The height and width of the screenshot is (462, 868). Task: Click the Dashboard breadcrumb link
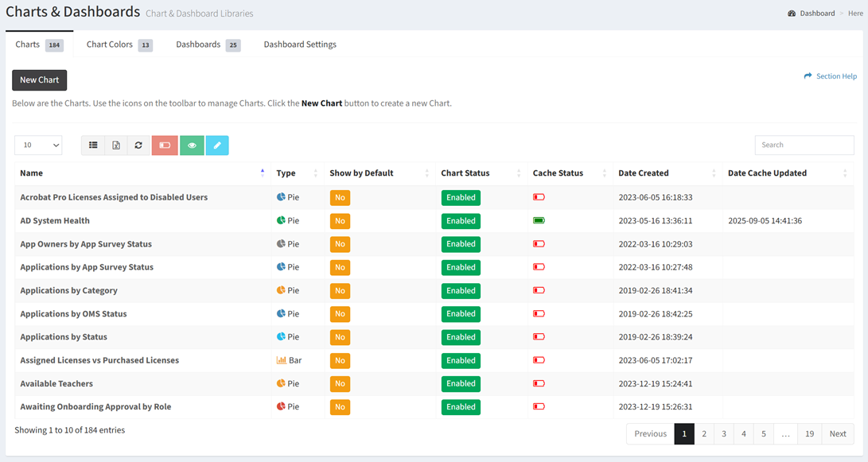[817, 14]
